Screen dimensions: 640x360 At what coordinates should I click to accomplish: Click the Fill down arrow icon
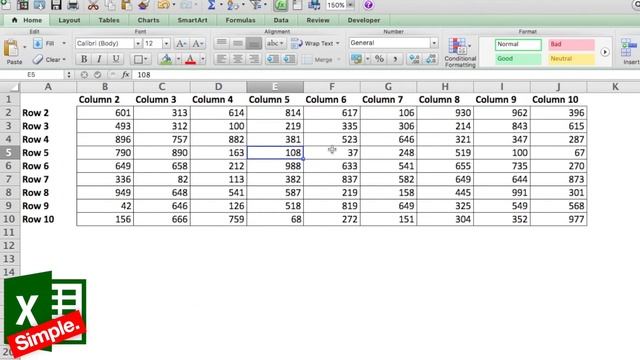(x=38, y=43)
